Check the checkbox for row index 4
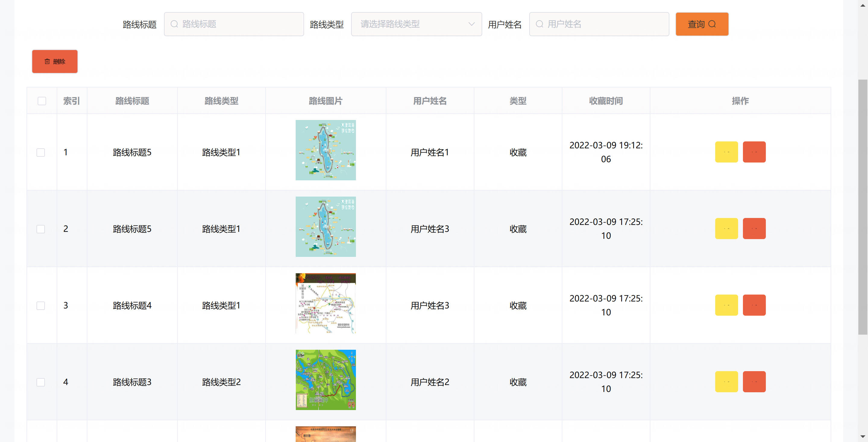Screen dimensions: 868x442 click(41, 382)
